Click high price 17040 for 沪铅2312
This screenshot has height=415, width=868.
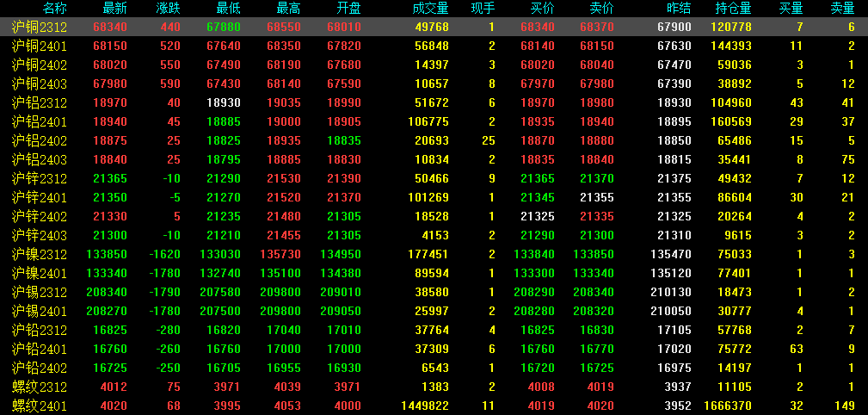[x=284, y=331]
